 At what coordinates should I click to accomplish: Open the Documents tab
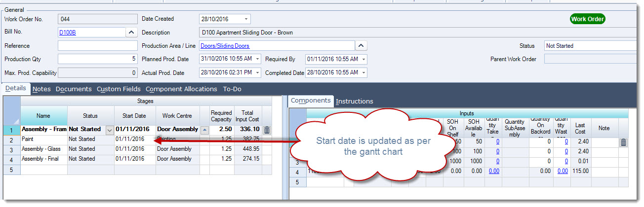click(74, 89)
